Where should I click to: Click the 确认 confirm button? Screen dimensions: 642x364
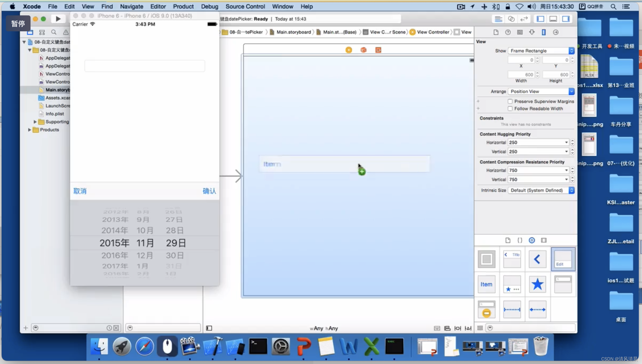point(209,191)
